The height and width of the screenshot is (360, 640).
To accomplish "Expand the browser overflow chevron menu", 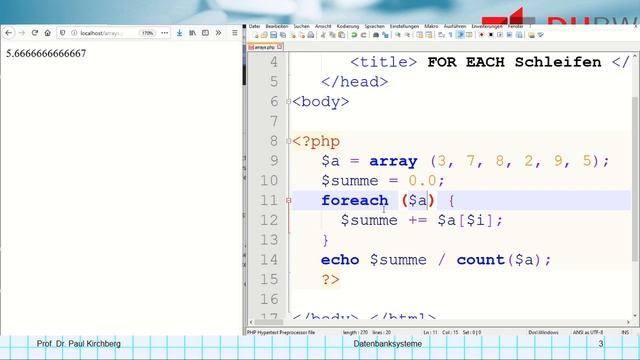I will pos(218,33).
